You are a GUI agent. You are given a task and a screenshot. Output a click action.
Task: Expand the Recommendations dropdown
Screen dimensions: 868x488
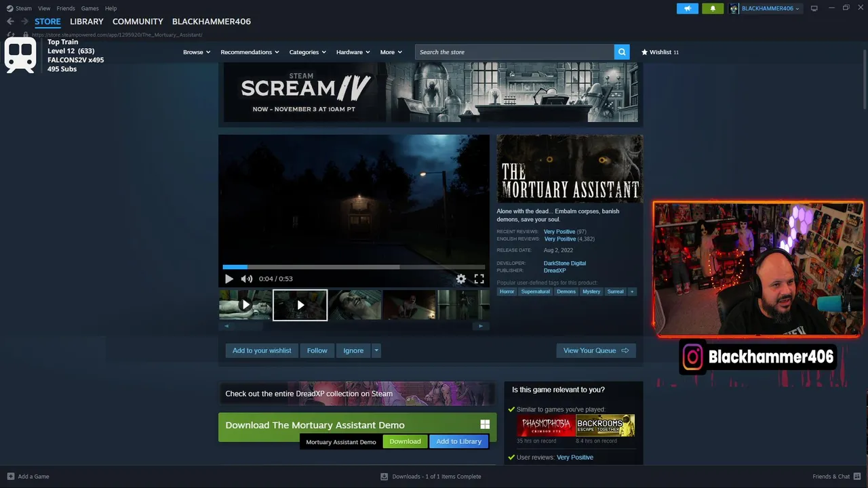(x=250, y=52)
